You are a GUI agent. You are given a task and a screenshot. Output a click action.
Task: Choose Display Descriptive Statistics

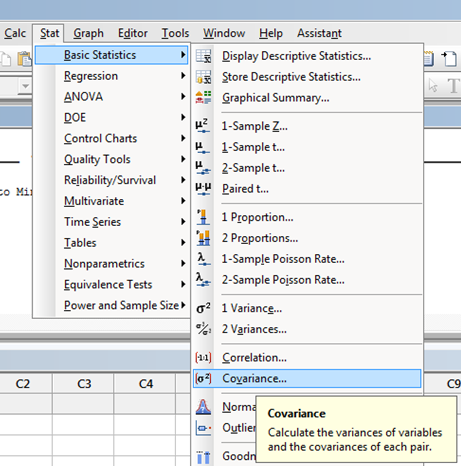coord(296,56)
